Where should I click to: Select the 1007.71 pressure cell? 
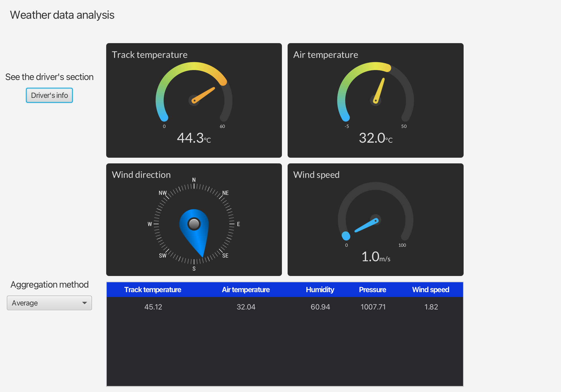click(x=373, y=307)
